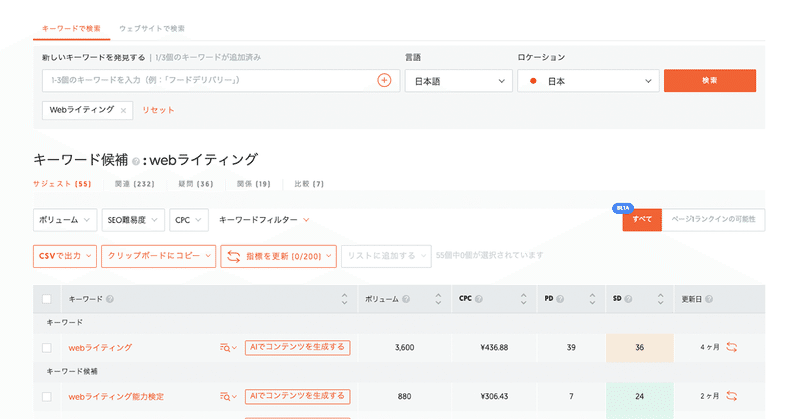Viewport: 800px width, 419px height.
Task: Click the CPC value ¥306.43
Action: click(x=494, y=397)
